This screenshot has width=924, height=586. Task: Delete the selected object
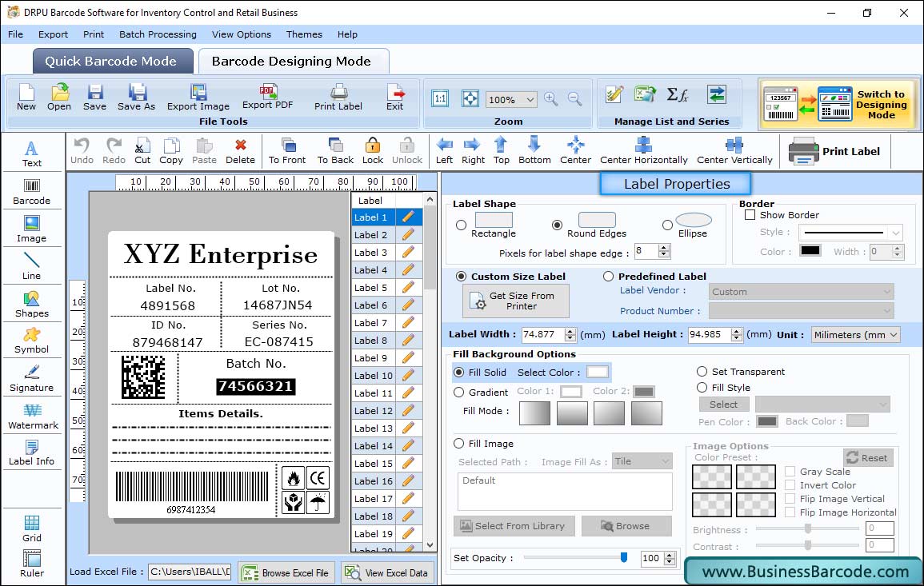[x=241, y=151]
